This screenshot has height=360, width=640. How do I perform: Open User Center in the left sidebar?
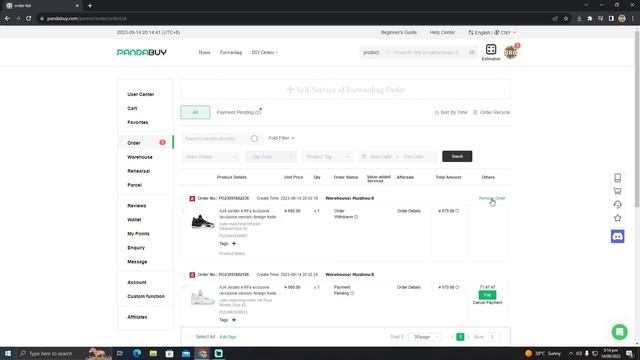(x=141, y=94)
